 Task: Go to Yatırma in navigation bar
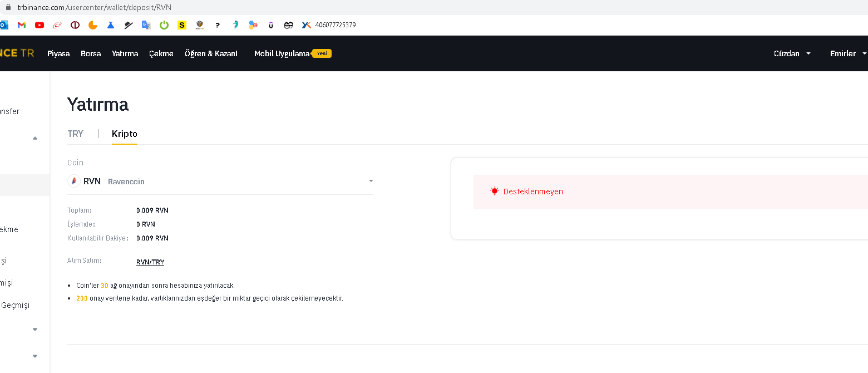(125, 53)
